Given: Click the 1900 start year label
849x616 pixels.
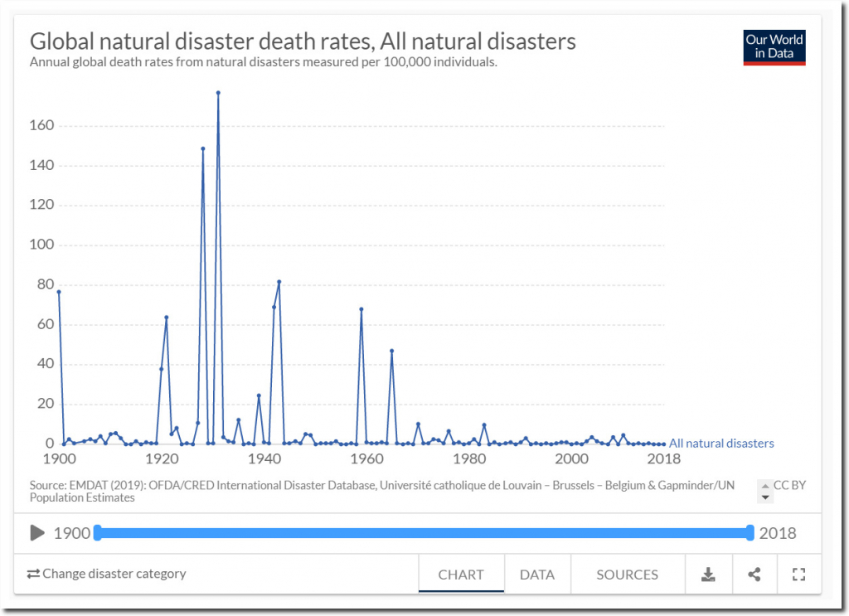Looking at the screenshot, I should pos(71,533).
